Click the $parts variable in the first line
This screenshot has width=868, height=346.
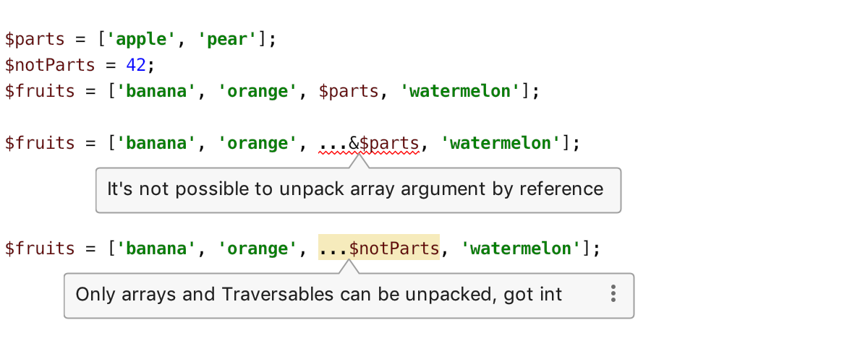tap(35, 39)
